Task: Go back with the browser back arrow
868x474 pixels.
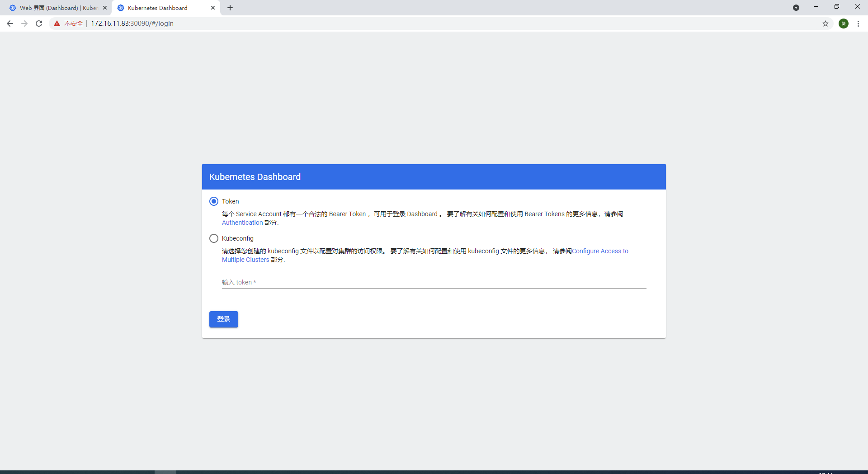Action: (10, 24)
